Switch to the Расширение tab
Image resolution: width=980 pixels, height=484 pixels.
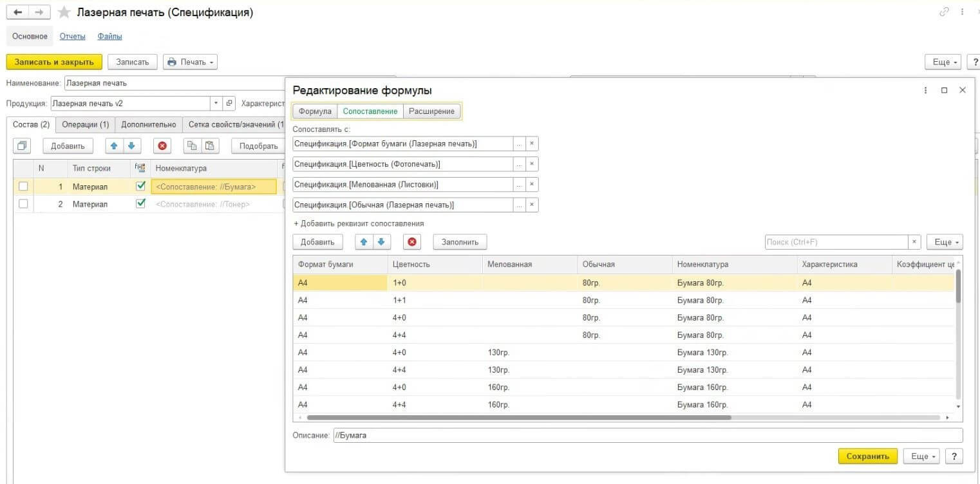tap(432, 111)
